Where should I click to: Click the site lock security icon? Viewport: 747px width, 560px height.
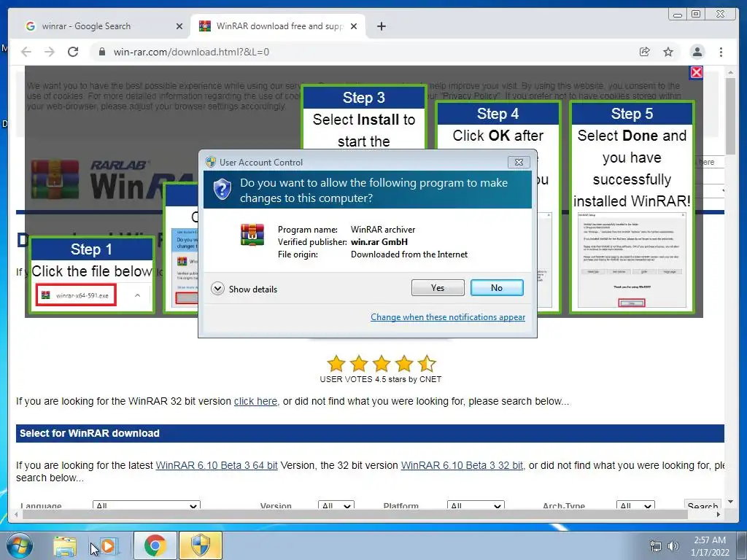[102, 52]
